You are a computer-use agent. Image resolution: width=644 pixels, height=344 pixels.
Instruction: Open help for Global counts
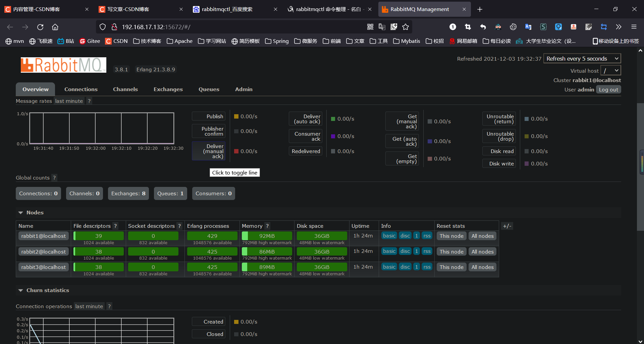[54, 178]
